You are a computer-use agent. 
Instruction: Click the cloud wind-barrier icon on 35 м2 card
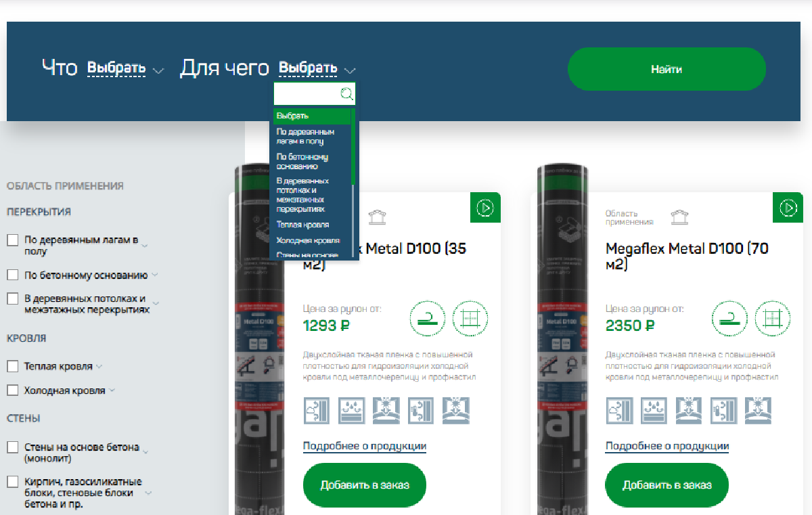pos(317,411)
